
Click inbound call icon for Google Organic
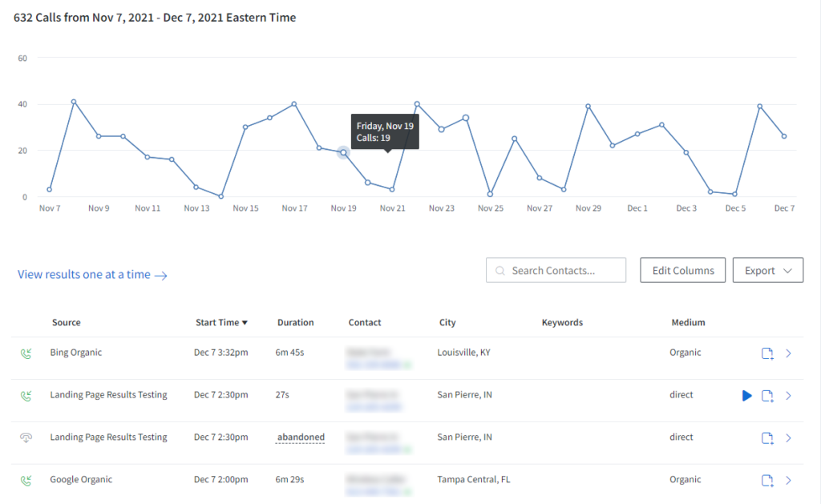pyautogui.click(x=26, y=481)
